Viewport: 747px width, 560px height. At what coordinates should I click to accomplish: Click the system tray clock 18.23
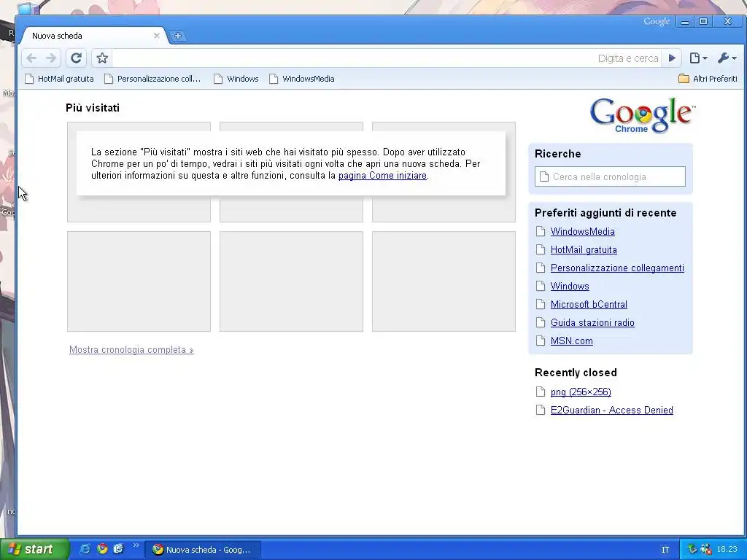(x=727, y=550)
